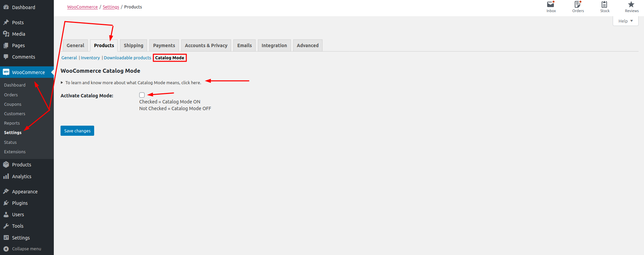Click the Media icon in the sidebar
Screen dimensions: 644x255
(x=6, y=34)
